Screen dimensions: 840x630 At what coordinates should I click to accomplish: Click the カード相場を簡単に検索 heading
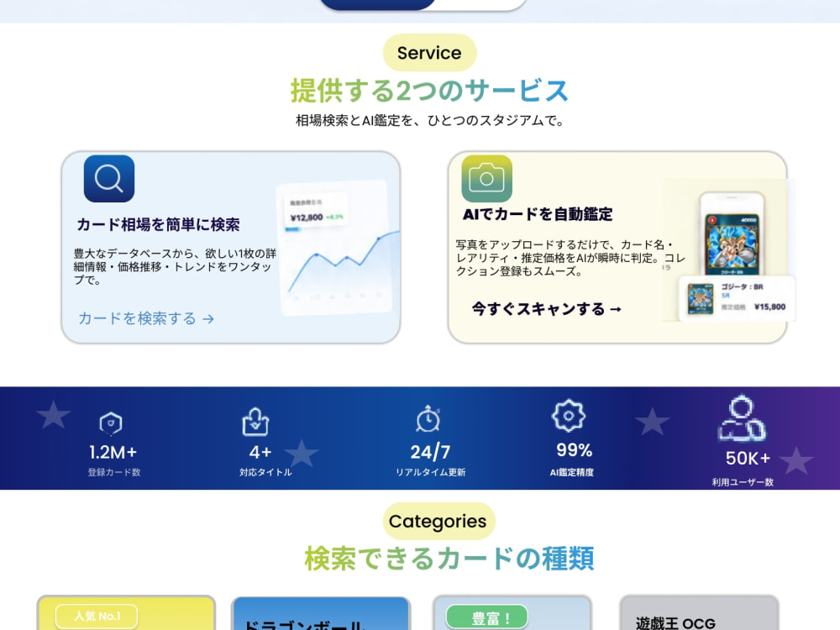(159, 224)
